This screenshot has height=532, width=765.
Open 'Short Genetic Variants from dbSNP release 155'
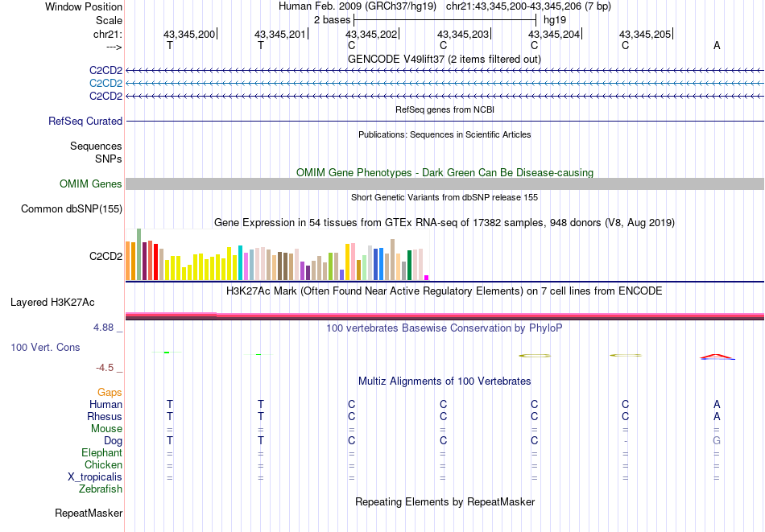(x=445, y=197)
